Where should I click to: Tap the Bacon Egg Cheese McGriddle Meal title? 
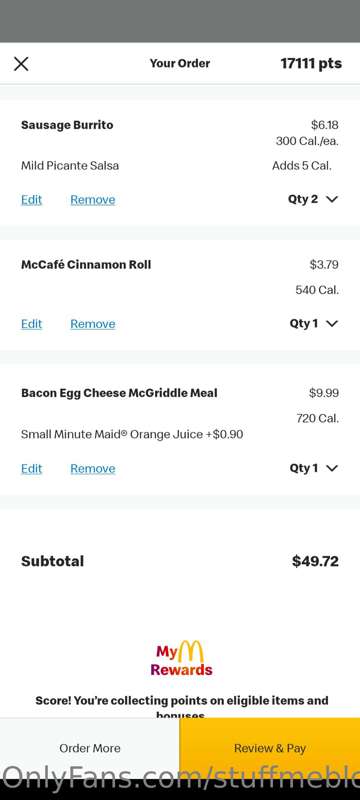point(119,393)
